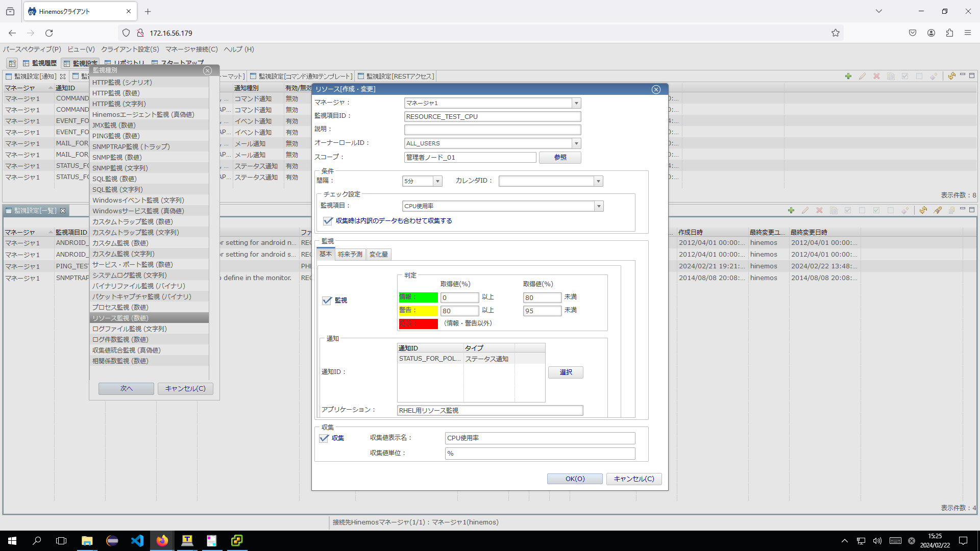980x551 pixels.
Task: Bookmark this page with the star icon
Action: point(836,33)
